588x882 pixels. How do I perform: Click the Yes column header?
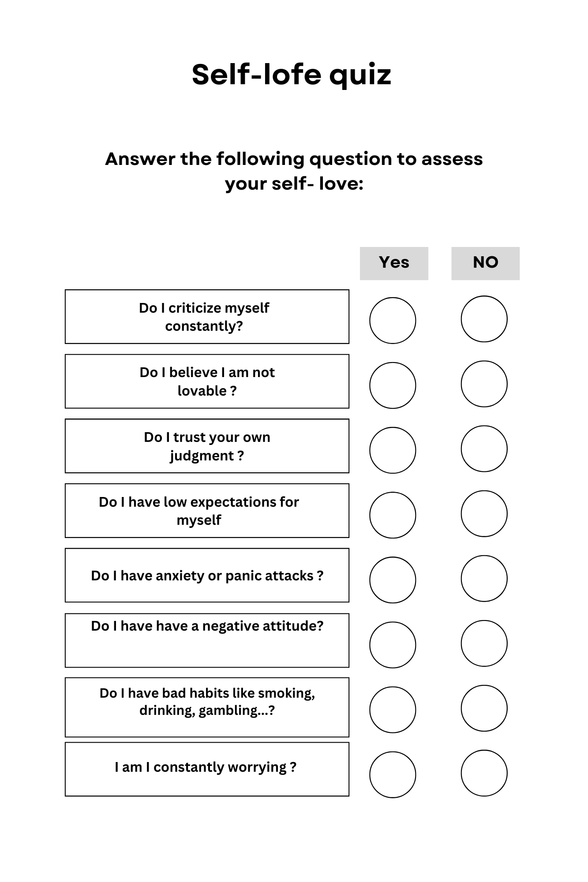[394, 263]
